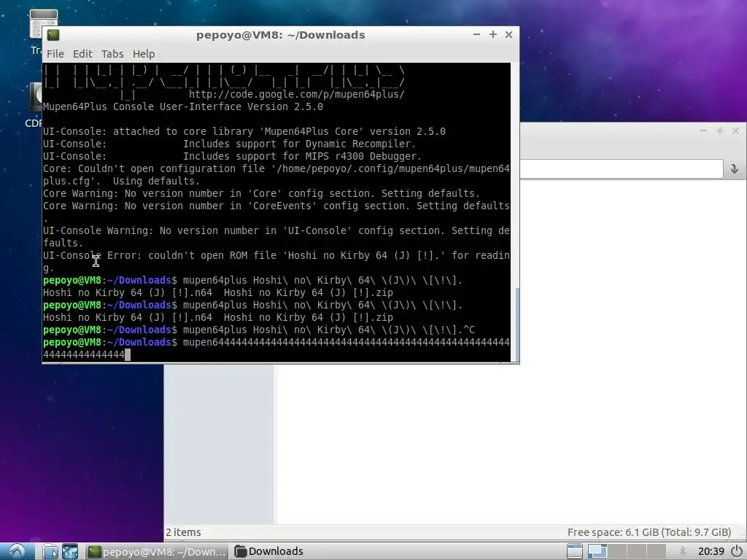Open the Tabs menu in the terminal
Screen dimensions: 747x560
click(112, 54)
